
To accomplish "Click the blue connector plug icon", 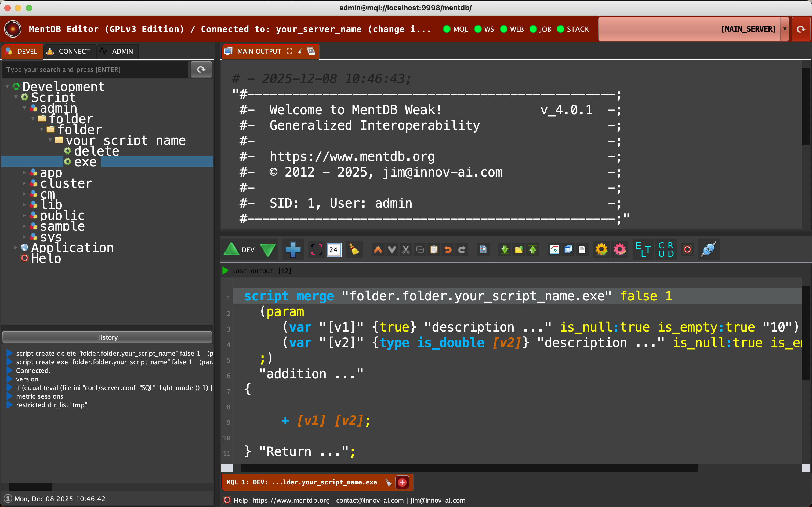I will (x=708, y=250).
